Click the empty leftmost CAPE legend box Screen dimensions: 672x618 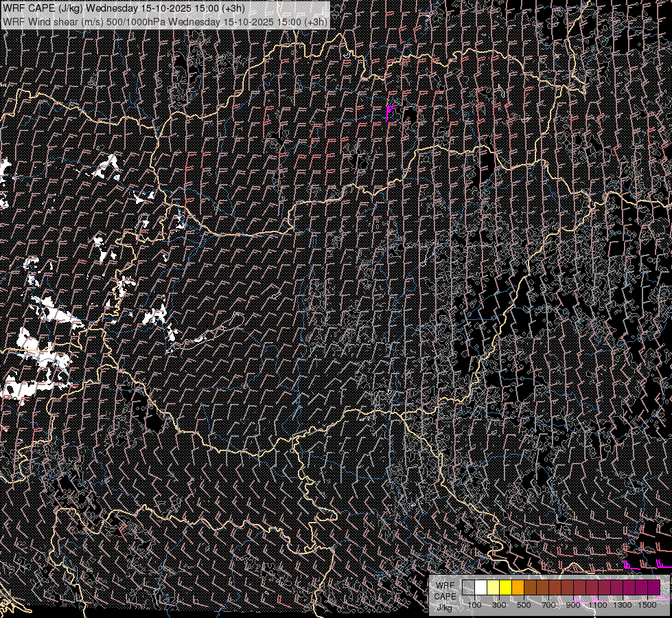[x=468, y=587]
